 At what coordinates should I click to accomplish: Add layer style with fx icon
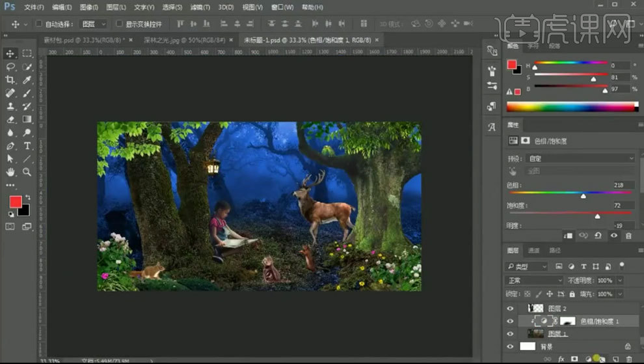(x=561, y=359)
